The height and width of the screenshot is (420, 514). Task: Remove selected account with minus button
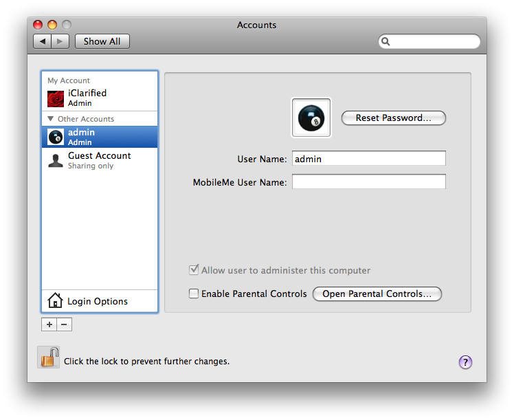(64, 324)
